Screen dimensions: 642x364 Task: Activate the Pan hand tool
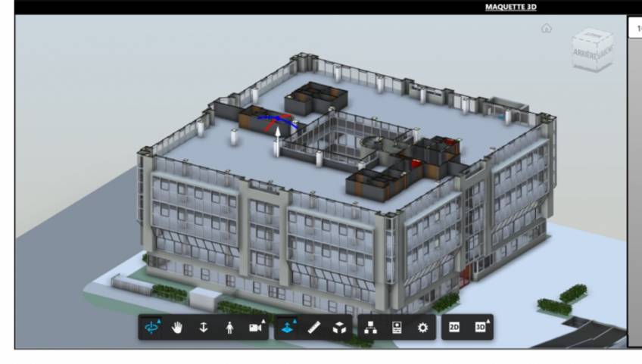tap(178, 328)
